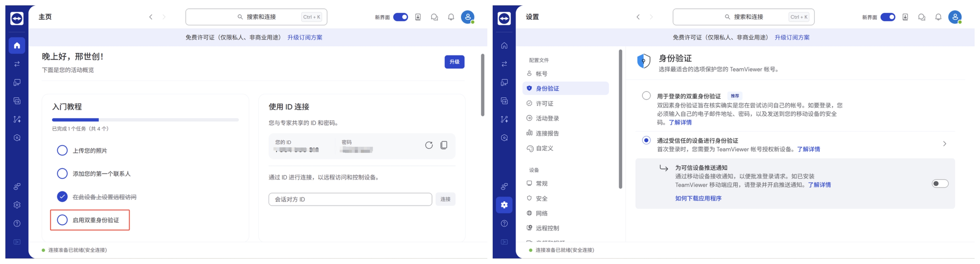980x264 pixels.
Task: Open the profile avatar in the Settings window header
Action: click(955, 17)
